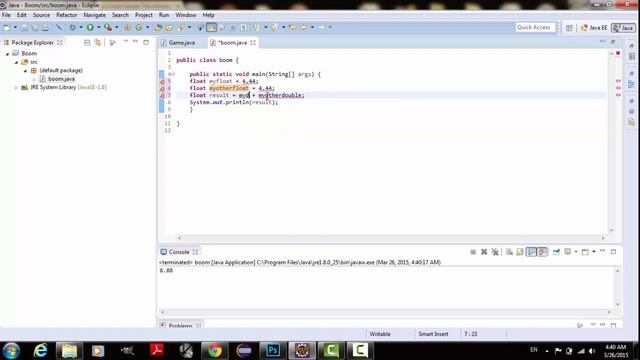Viewport: 640px width, 360px height.
Task: Toggle Show Console on standard output
Action: click(531, 252)
